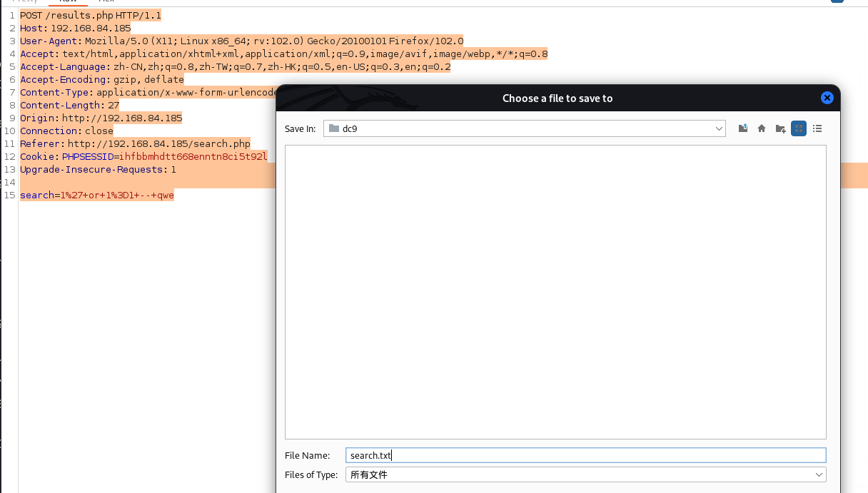Click the search=1%27+or+1%3D1 body payload

click(97, 195)
